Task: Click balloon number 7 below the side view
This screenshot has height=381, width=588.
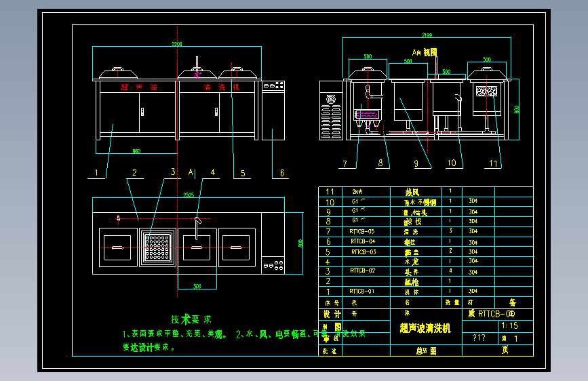Action: point(345,164)
